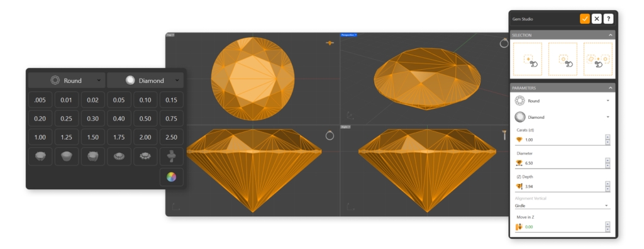The height and width of the screenshot is (249, 644).
Task: Select the 0.05 carat size button
Action: coord(119,100)
